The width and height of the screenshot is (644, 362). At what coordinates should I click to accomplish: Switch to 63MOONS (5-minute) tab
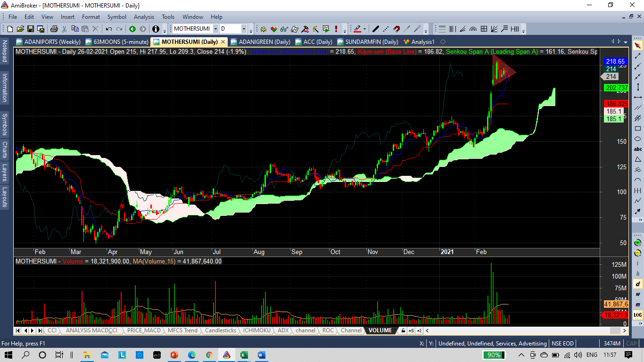pos(117,42)
